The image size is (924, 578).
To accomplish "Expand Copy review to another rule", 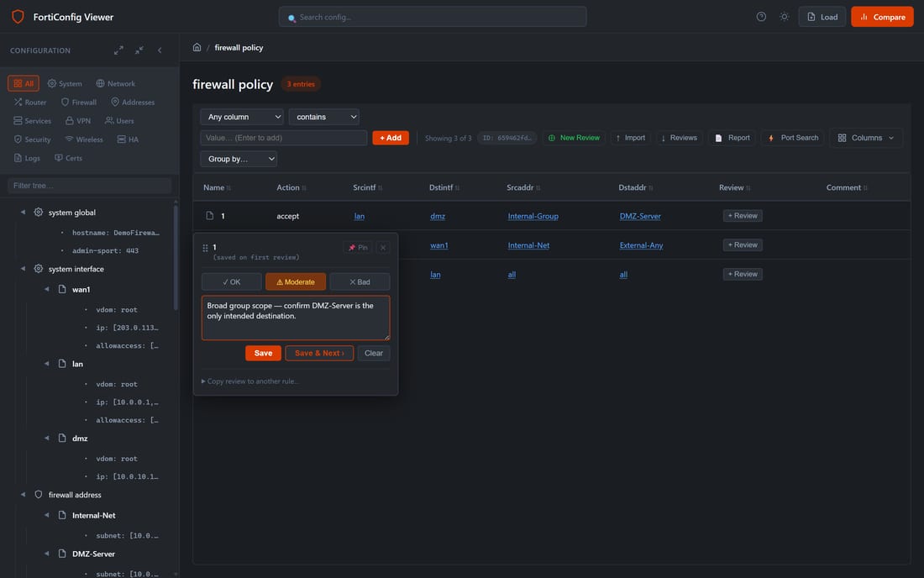I will (250, 381).
